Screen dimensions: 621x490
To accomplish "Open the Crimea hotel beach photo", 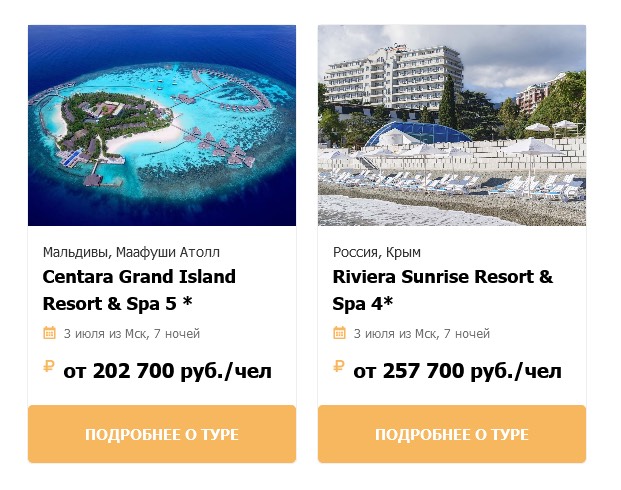I will (452, 126).
